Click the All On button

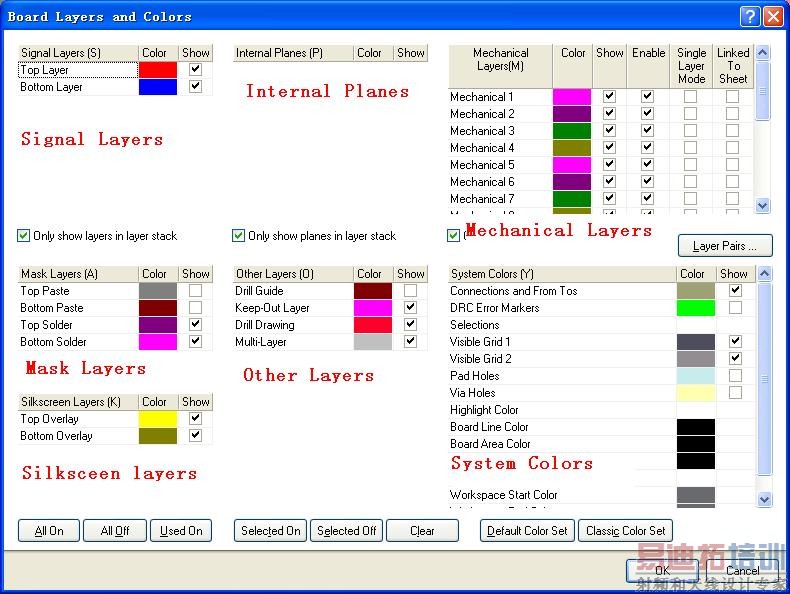tap(49, 531)
